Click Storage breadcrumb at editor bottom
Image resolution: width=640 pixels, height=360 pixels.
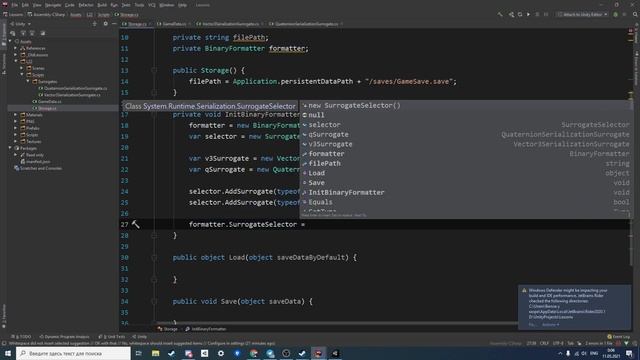click(168, 329)
